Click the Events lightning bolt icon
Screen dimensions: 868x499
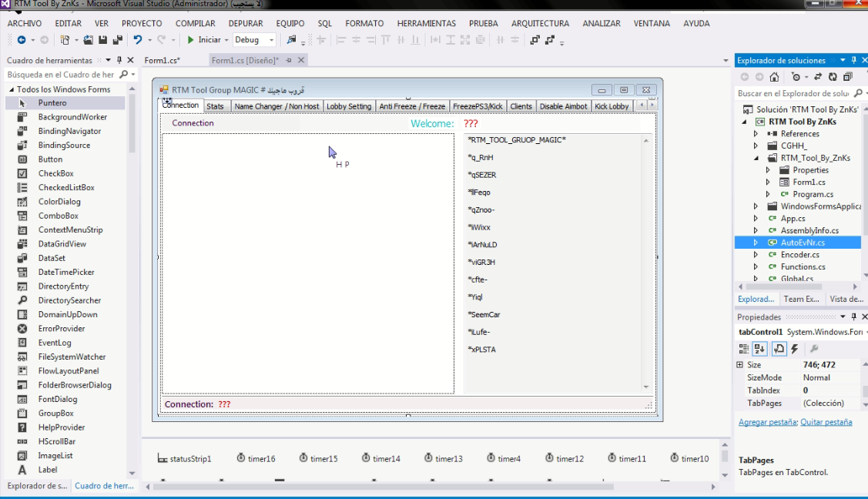[x=795, y=349]
